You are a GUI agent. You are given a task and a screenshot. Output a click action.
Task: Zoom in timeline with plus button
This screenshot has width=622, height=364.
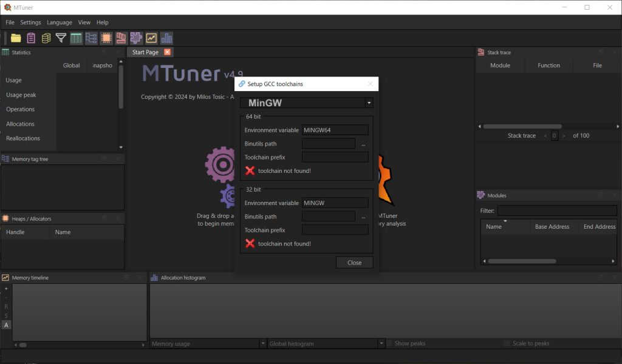point(6,289)
